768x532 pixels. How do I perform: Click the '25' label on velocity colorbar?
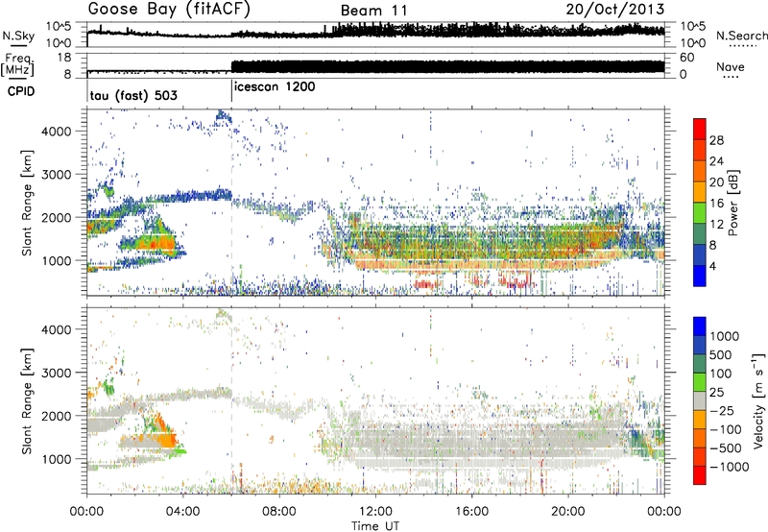717,393
